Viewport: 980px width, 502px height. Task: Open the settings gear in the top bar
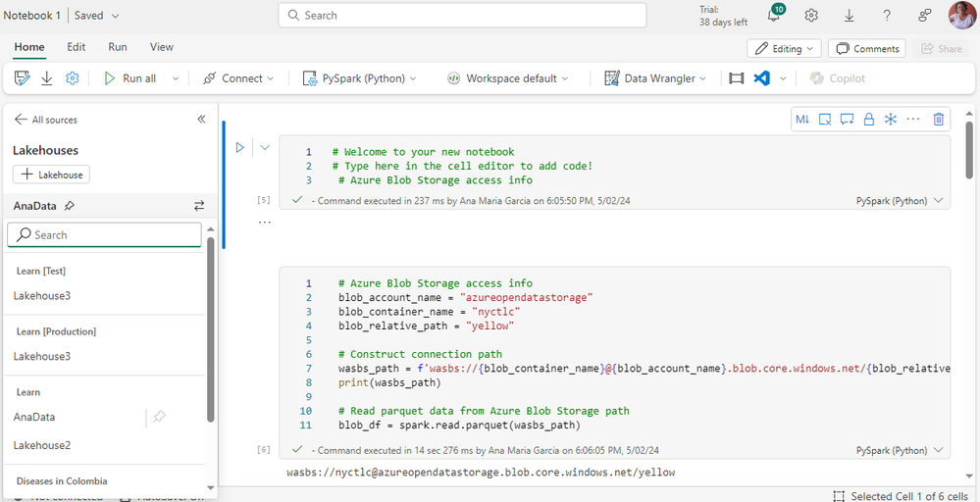[811, 16]
